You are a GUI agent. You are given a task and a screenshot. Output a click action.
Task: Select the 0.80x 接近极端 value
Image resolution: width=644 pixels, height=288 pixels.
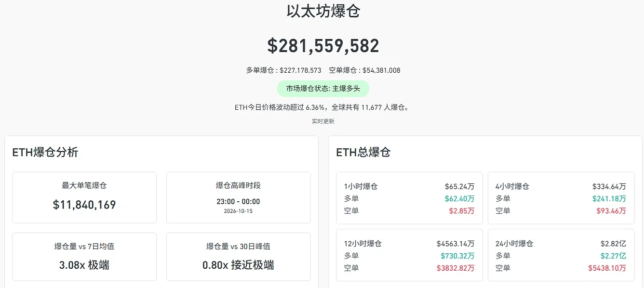(x=238, y=265)
